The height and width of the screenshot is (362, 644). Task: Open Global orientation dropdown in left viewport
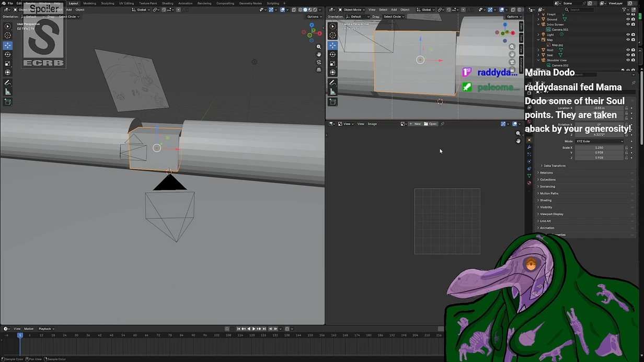pyautogui.click(x=140, y=9)
